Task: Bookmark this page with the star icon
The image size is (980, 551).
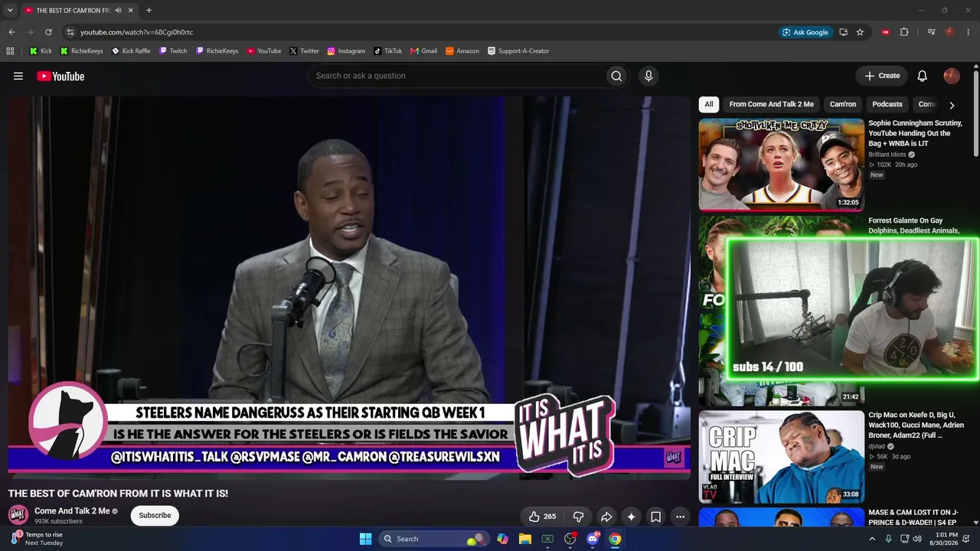Action: (x=860, y=32)
